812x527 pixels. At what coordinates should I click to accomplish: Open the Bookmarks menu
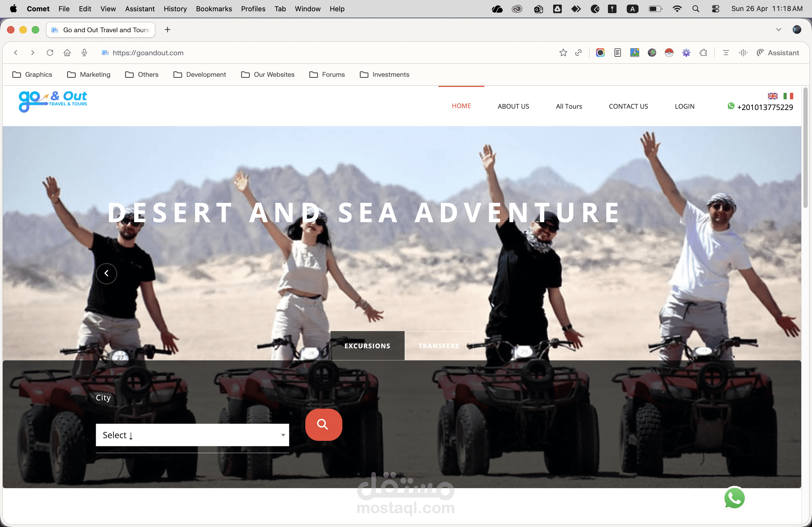tap(214, 9)
